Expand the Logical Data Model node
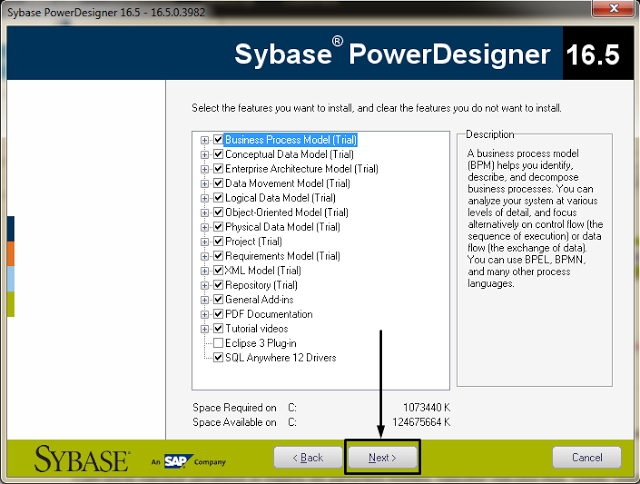Image resolution: width=640 pixels, height=484 pixels. pyautogui.click(x=204, y=198)
